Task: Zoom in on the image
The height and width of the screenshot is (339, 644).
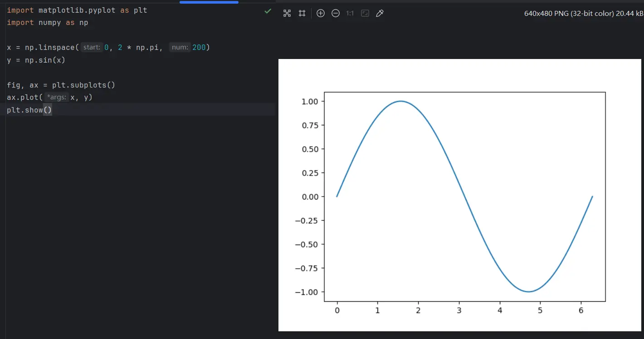Action: click(321, 14)
